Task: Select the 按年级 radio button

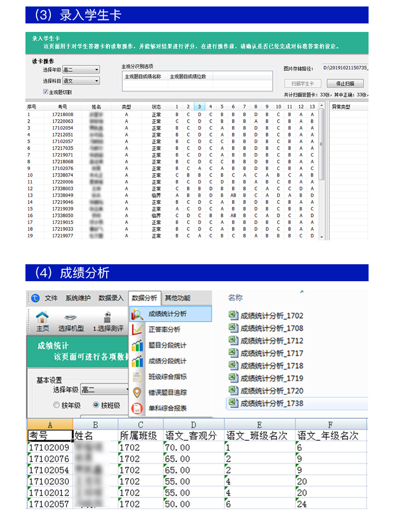Action: pyautogui.click(x=56, y=405)
